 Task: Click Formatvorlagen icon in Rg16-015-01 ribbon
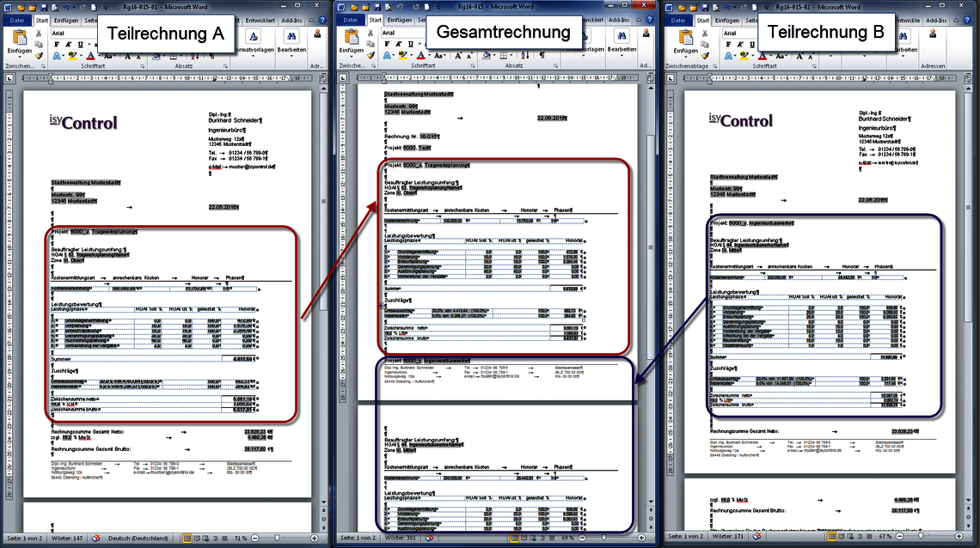click(253, 36)
